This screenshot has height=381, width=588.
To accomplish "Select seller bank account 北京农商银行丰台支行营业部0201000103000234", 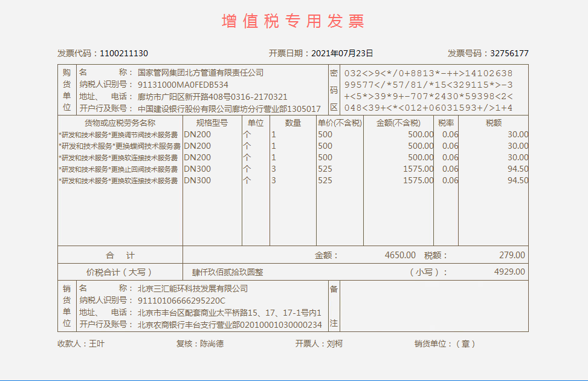I will [x=230, y=325].
